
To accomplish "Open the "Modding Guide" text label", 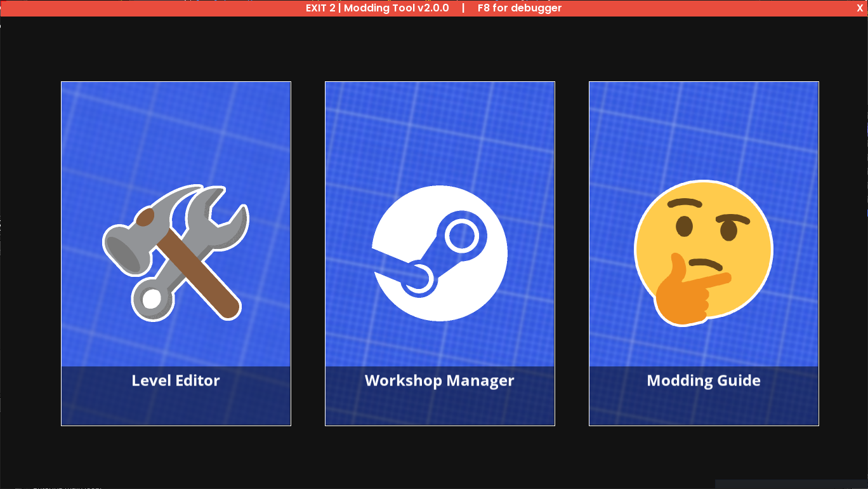I will [x=703, y=380].
